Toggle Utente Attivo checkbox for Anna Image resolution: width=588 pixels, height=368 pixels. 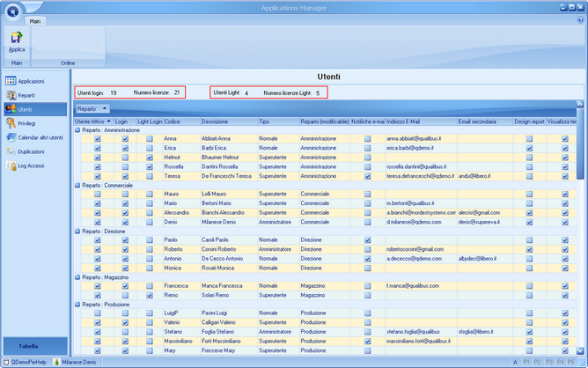(x=98, y=139)
